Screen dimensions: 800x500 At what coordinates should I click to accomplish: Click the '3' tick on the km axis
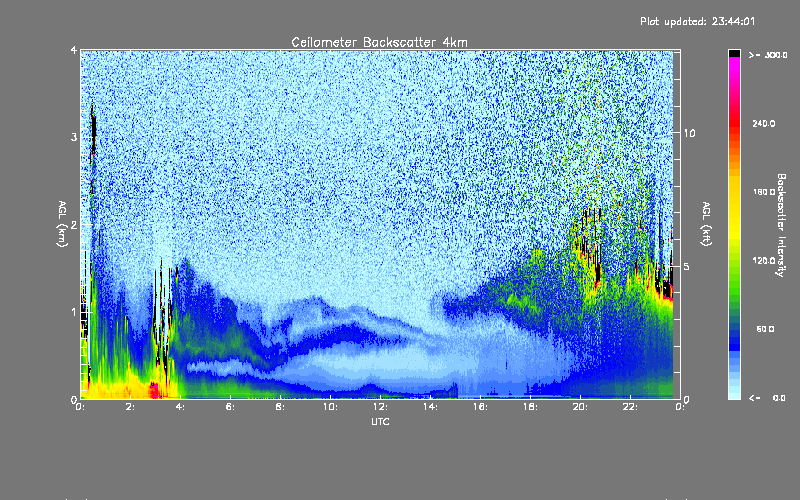point(74,137)
